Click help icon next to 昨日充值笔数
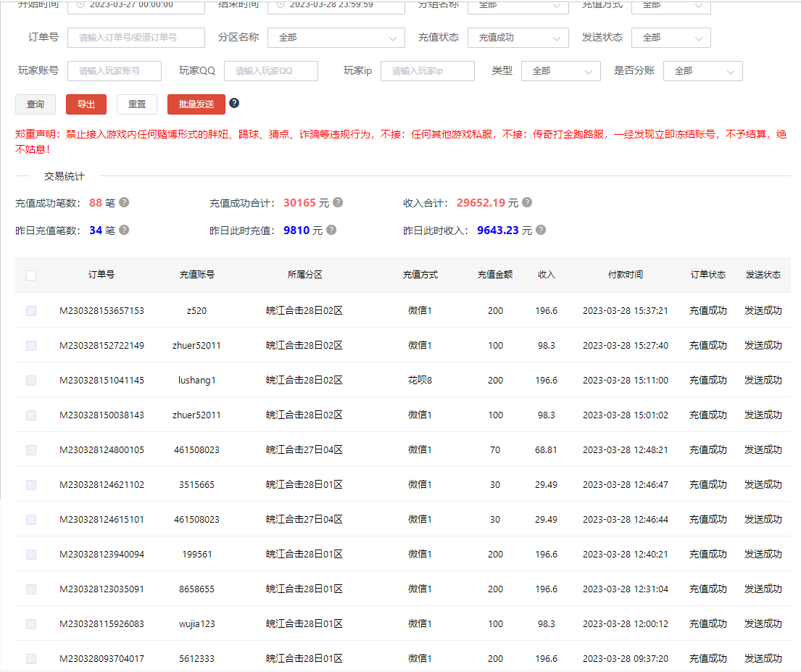This screenshot has height=672, width=801. pos(124,230)
